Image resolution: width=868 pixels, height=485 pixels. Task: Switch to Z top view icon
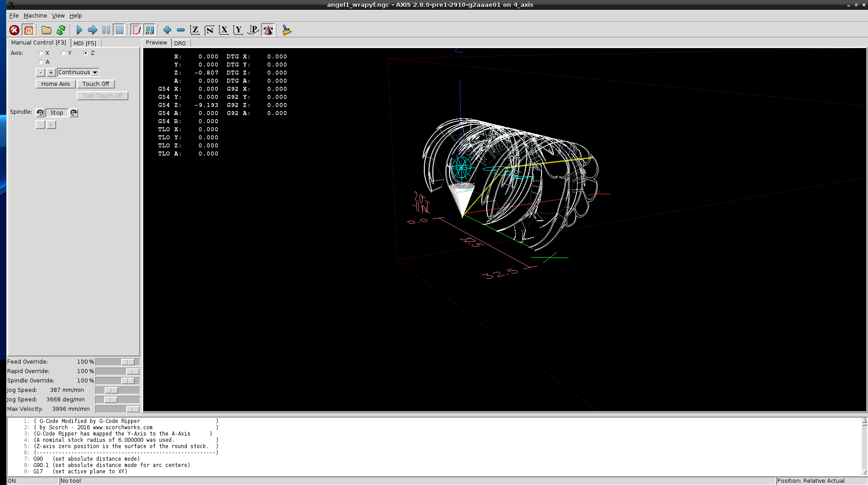click(x=194, y=30)
